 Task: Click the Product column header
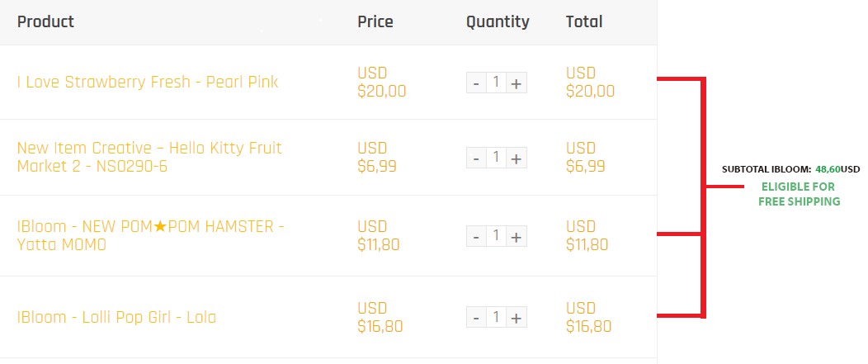point(45,21)
